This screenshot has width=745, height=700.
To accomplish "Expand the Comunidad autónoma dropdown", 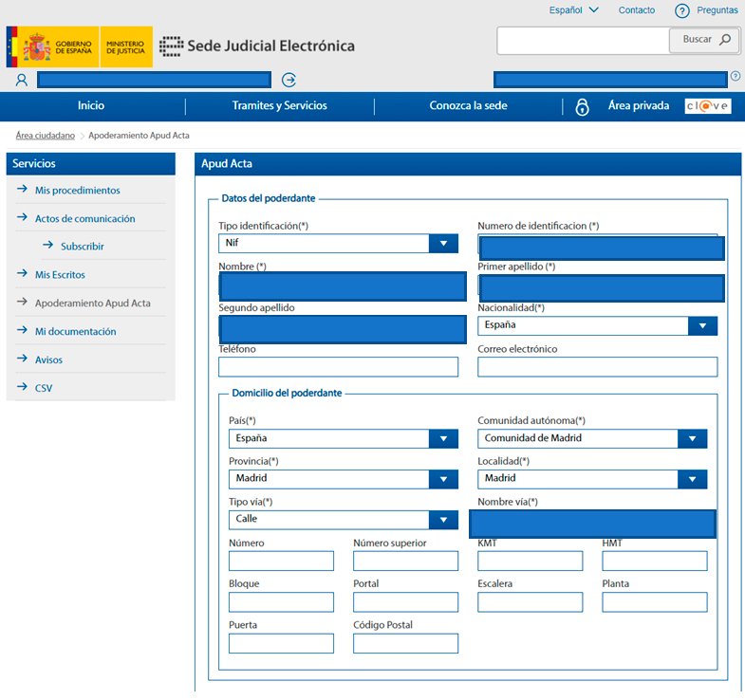I will (x=692, y=438).
